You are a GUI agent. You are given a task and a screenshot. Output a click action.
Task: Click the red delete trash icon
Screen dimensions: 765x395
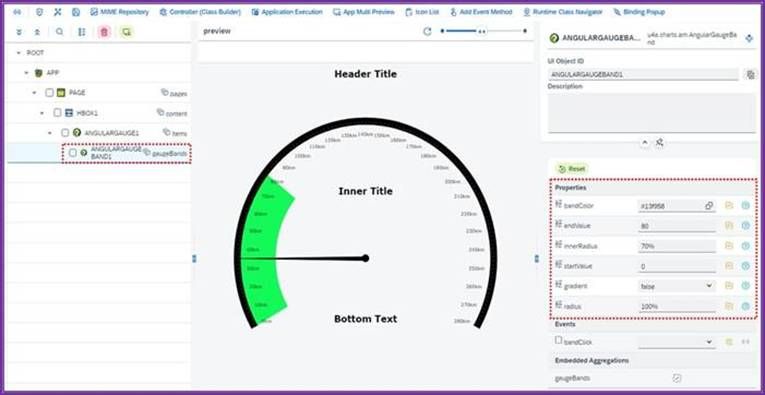click(x=104, y=32)
